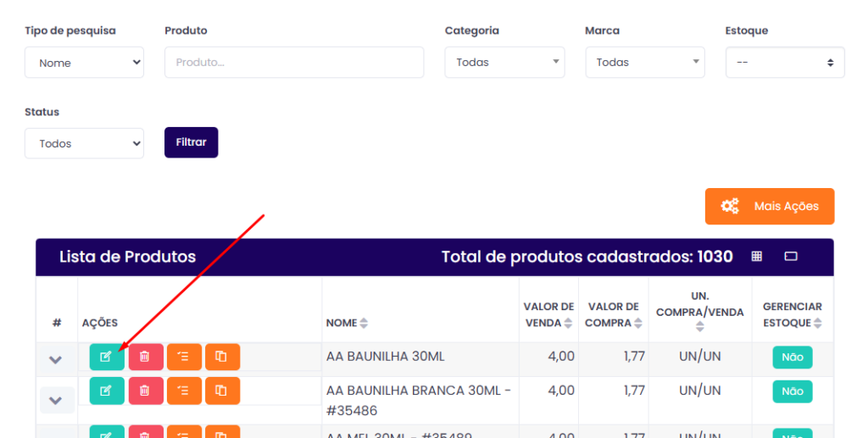
Task: Toggle Gerenciar Estoque Não for AA BAUNILHA BRANCA
Action: (792, 391)
